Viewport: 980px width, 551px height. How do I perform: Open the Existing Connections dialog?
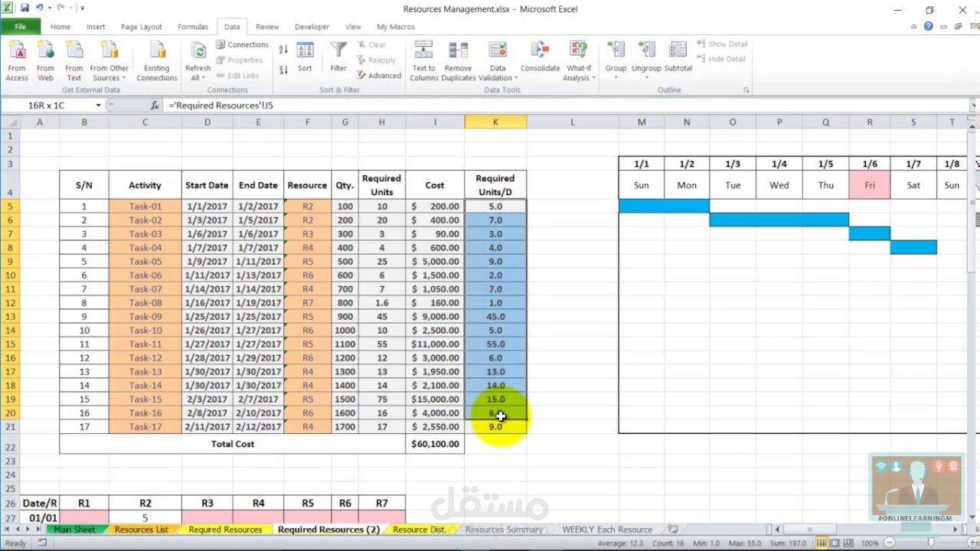pyautogui.click(x=157, y=61)
